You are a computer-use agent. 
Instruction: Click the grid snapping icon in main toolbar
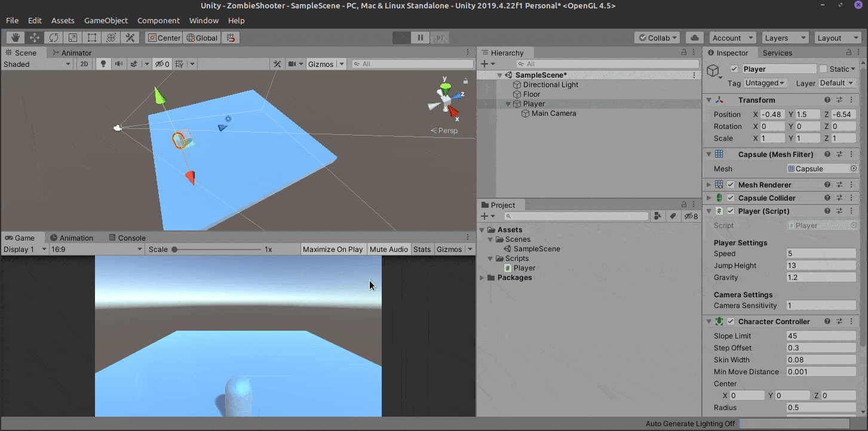pyautogui.click(x=231, y=38)
